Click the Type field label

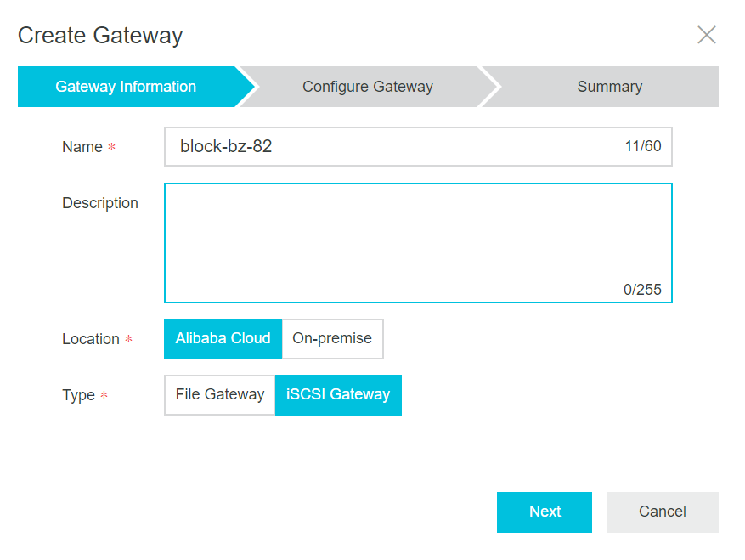click(78, 395)
